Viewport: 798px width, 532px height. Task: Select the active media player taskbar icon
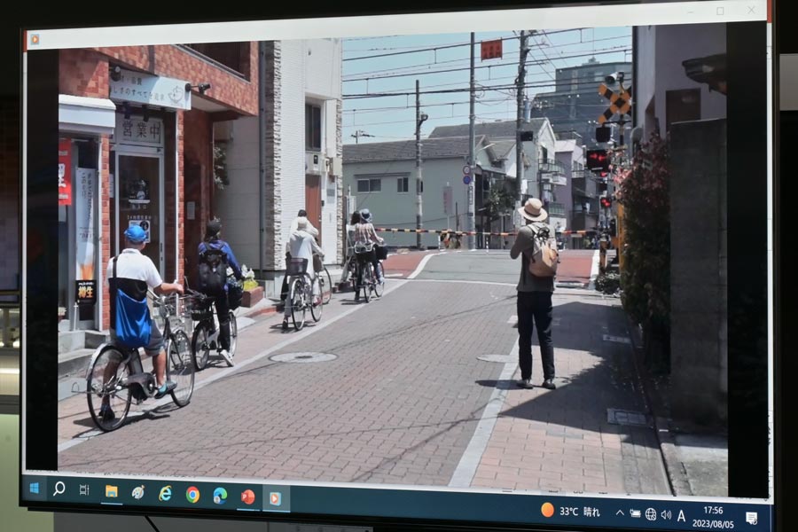click(275, 498)
